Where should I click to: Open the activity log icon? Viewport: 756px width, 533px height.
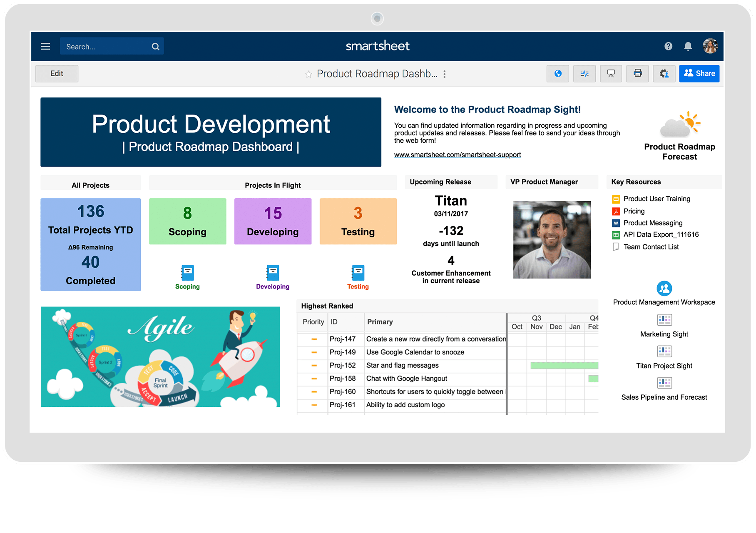click(584, 74)
